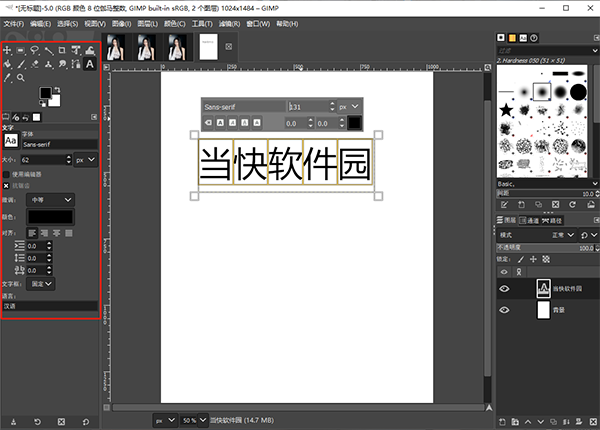Image resolution: width=600 pixels, height=430 pixels.
Task: Select the Paintbrush tool
Action: coord(21,64)
